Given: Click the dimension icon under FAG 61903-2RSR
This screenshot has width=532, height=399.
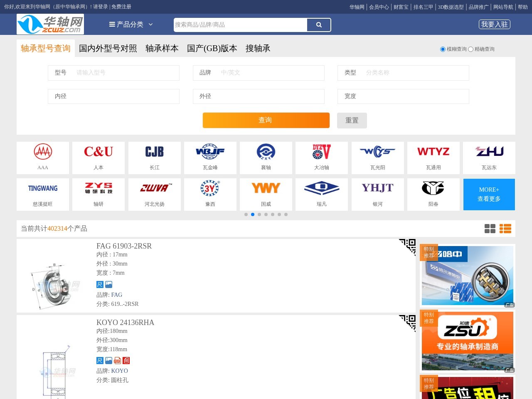Looking at the screenshot, I should 100,285.
